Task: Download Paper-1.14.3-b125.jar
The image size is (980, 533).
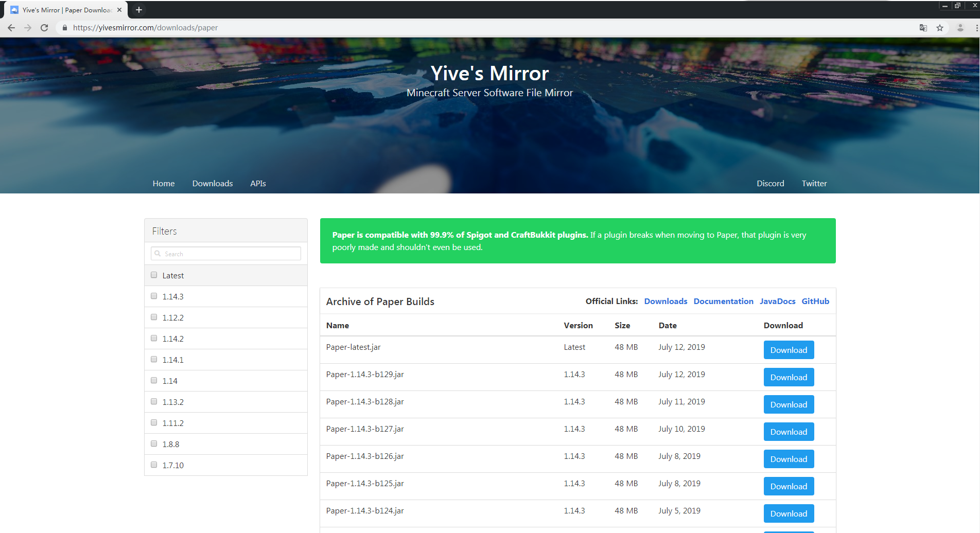Action: pos(789,487)
